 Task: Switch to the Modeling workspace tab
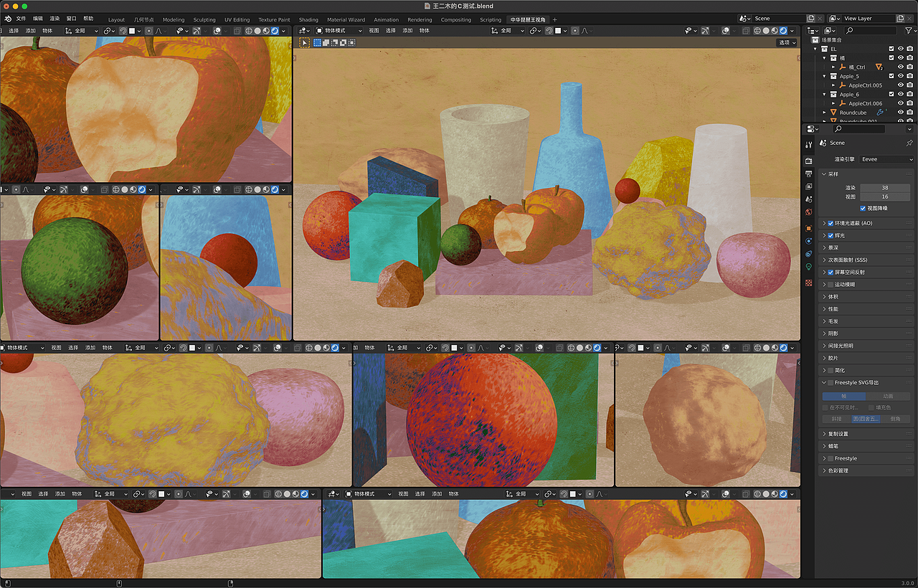tap(174, 19)
